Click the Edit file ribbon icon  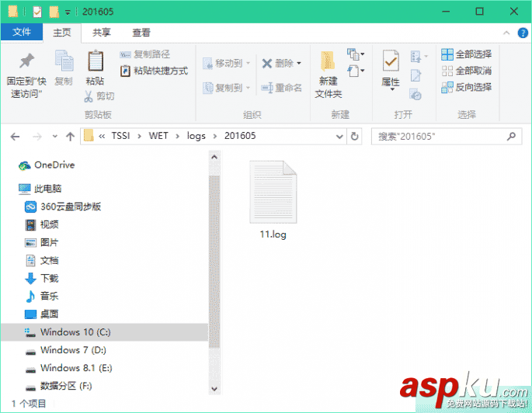coord(416,75)
